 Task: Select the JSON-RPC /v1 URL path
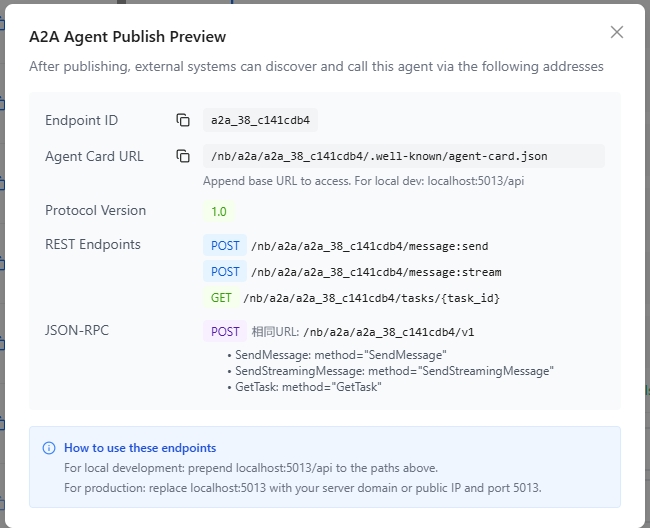tap(389, 332)
